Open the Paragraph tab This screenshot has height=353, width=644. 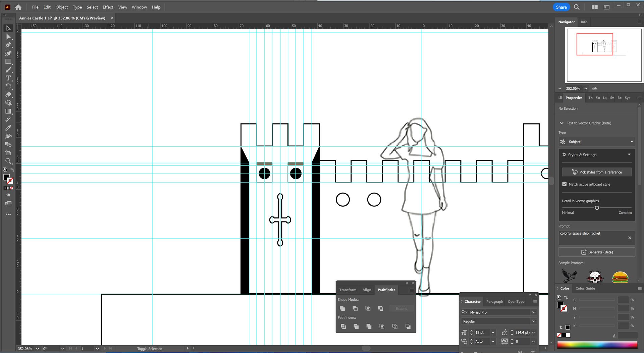pos(494,302)
